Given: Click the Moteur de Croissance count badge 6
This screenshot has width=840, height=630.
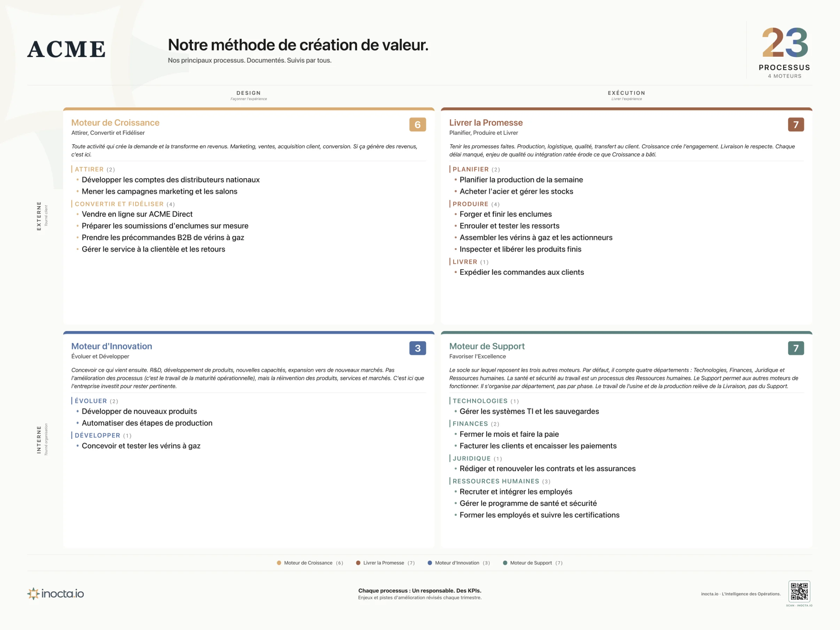Looking at the screenshot, I should tap(417, 125).
